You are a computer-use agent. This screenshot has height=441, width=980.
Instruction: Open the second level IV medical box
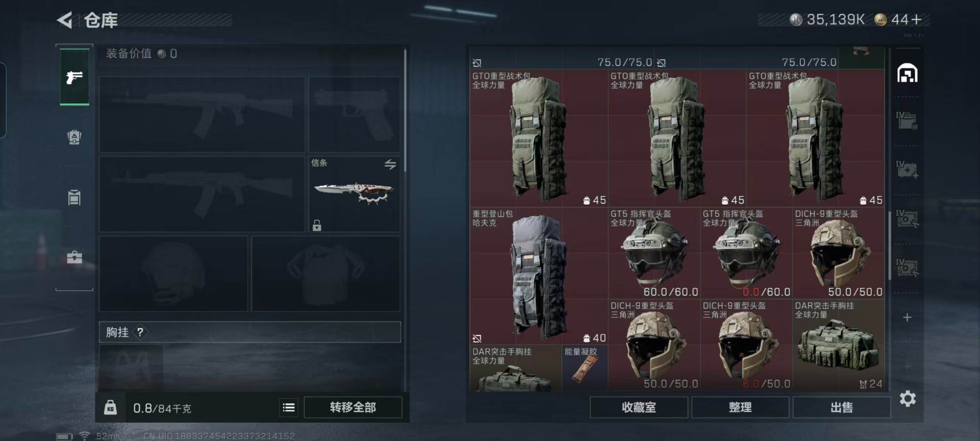click(x=907, y=169)
